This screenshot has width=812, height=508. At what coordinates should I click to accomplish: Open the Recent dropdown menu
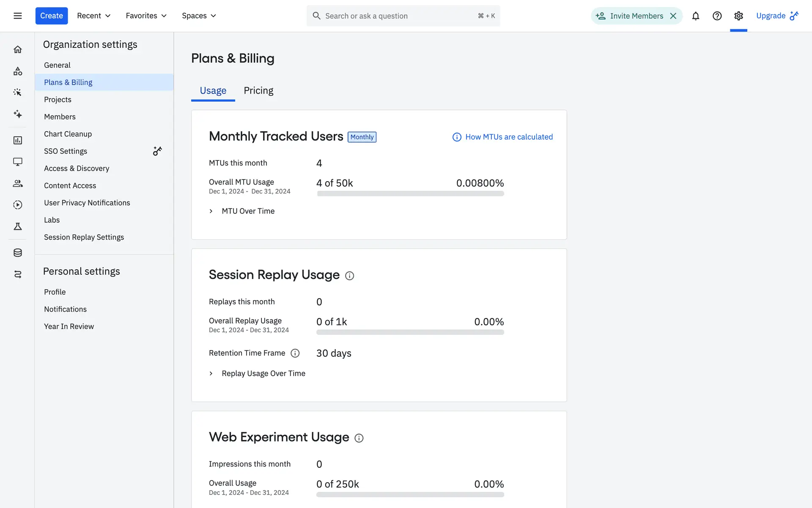pyautogui.click(x=93, y=16)
